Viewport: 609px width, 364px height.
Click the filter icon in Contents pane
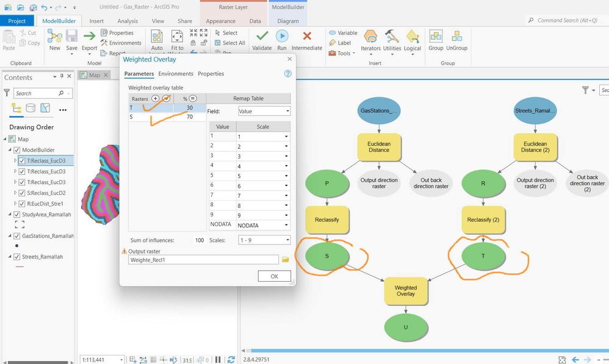7,93
